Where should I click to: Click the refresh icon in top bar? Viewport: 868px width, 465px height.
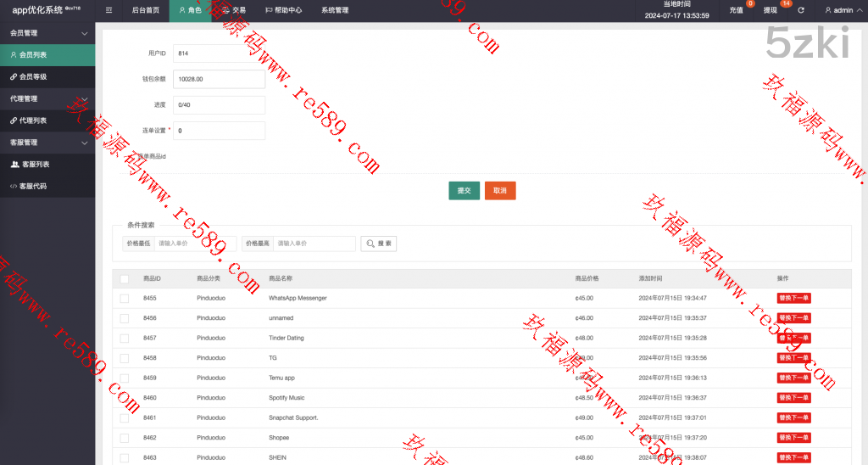pyautogui.click(x=801, y=11)
